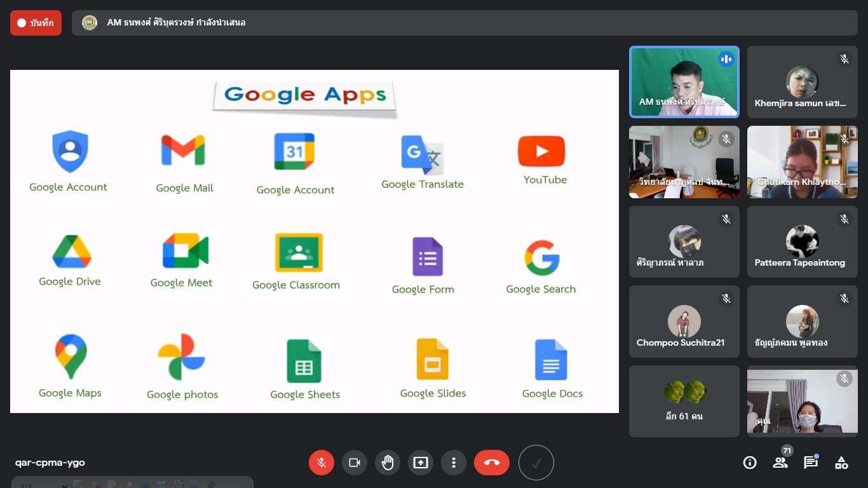
Task: Open the chat messages panel
Action: [811, 463]
